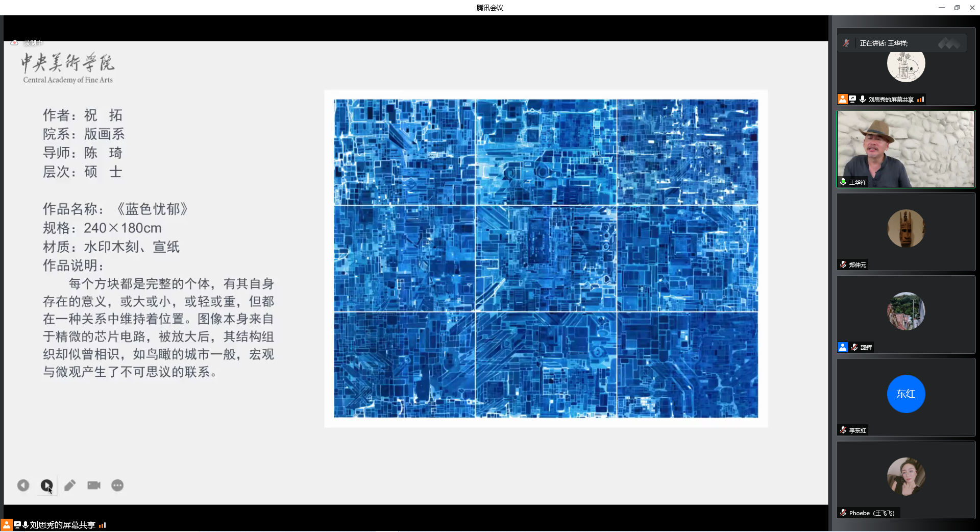The height and width of the screenshot is (532, 980).
Task: Select 邵辉 avatar tile
Action: click(x=906, y=311)
